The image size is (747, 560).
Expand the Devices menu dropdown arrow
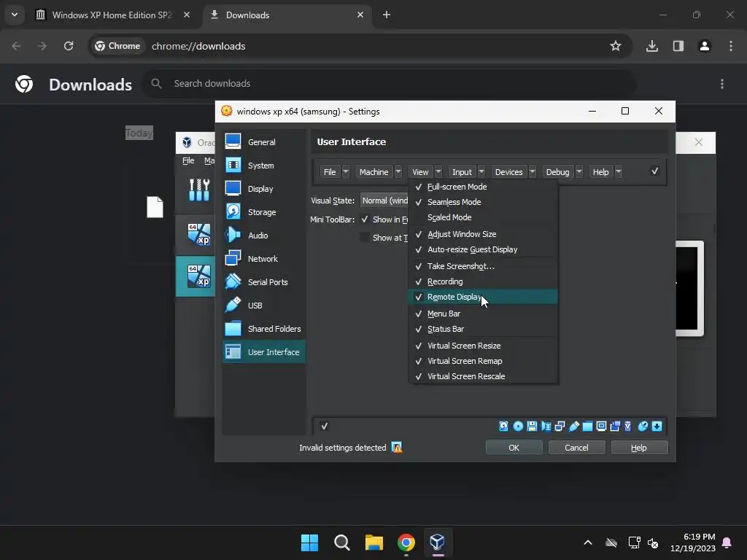[532, 172]
